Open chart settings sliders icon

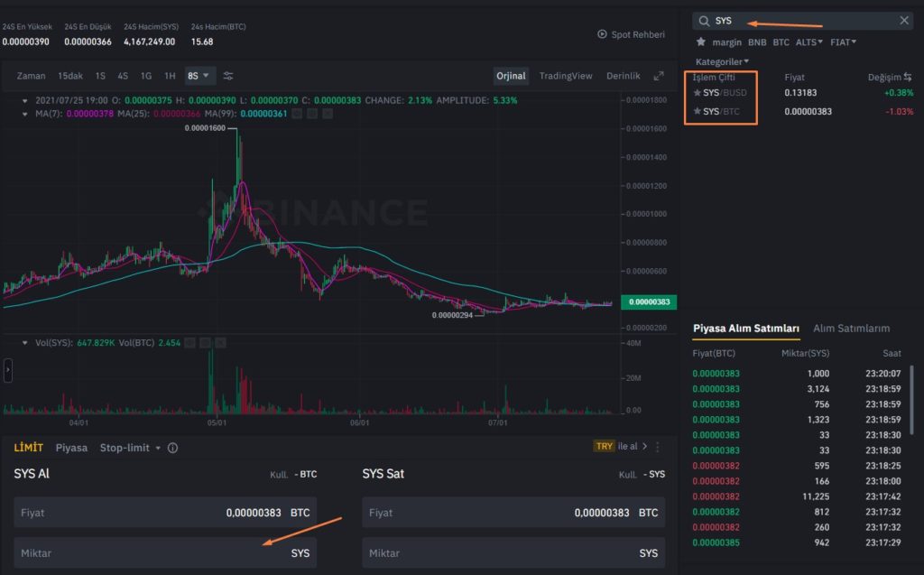(x=228, y=76)
